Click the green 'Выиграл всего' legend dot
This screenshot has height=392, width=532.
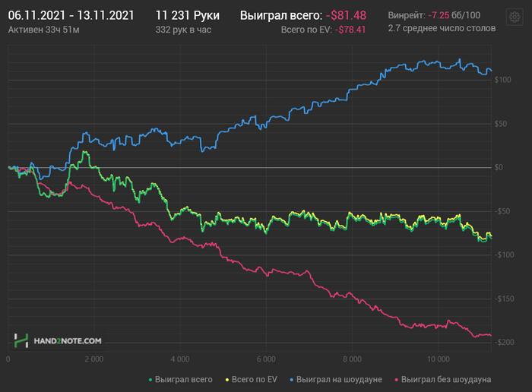150,380
